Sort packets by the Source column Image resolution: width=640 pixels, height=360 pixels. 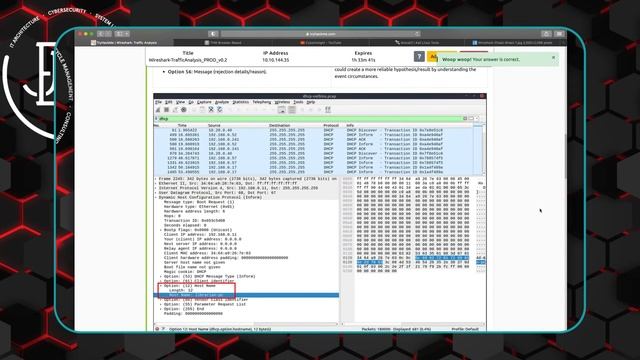214,125
